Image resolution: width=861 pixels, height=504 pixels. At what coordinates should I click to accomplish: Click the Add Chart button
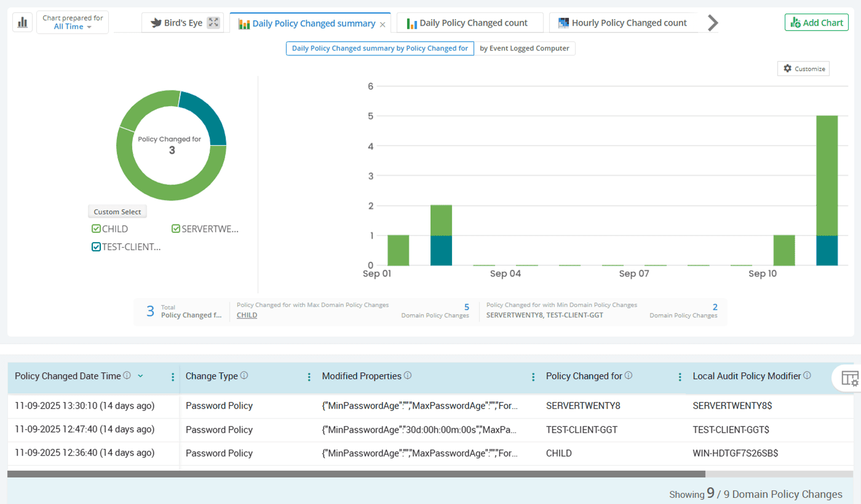coord(816,23)
